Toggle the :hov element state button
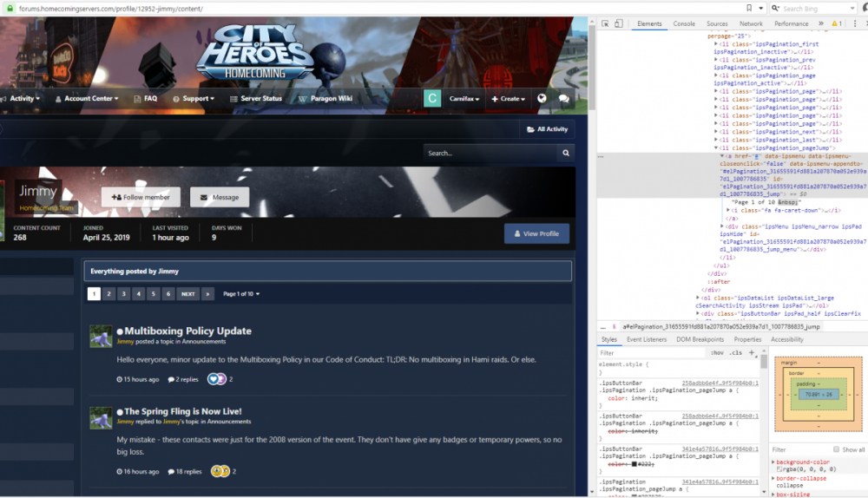The image size is (868, 498). [717, 352]
